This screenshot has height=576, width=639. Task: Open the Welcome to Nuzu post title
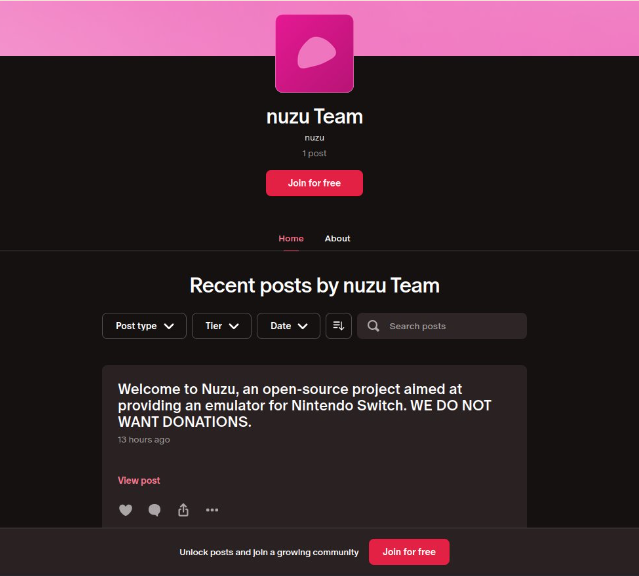tap(304, 405)
